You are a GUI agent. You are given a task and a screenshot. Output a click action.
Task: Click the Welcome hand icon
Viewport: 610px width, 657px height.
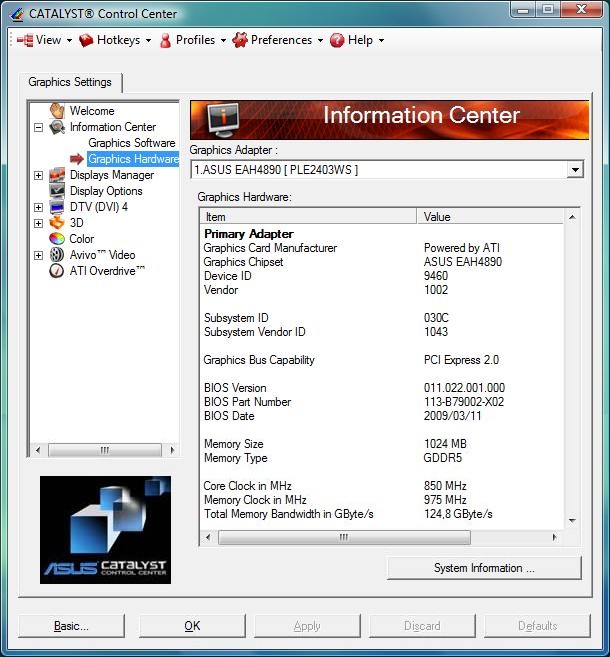pyautogui.click(x=57, y=111)
